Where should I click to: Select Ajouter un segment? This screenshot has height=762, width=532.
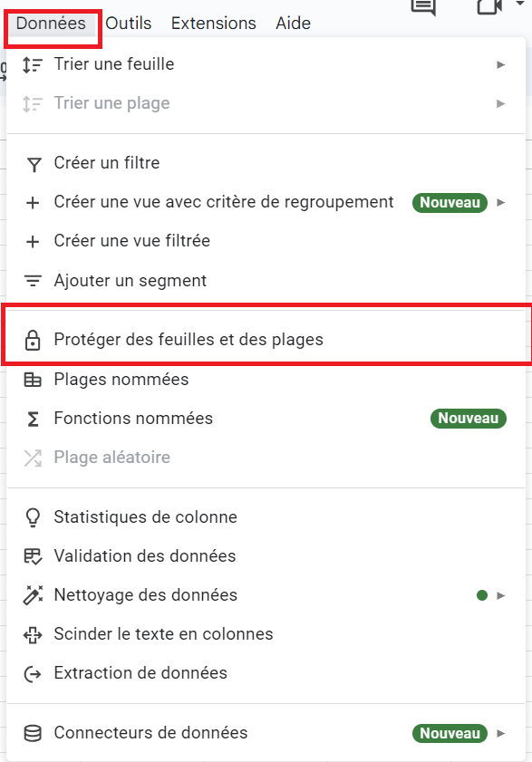[266, 280]
